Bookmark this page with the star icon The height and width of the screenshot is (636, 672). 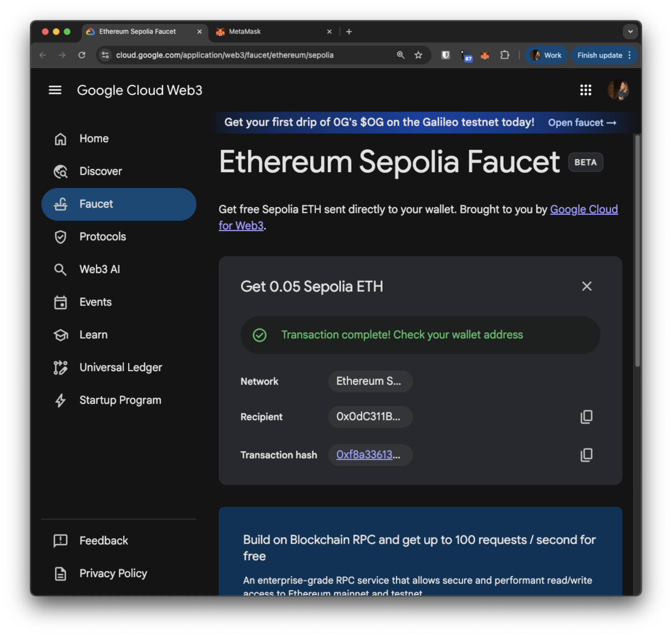click(x=418, y=55)
